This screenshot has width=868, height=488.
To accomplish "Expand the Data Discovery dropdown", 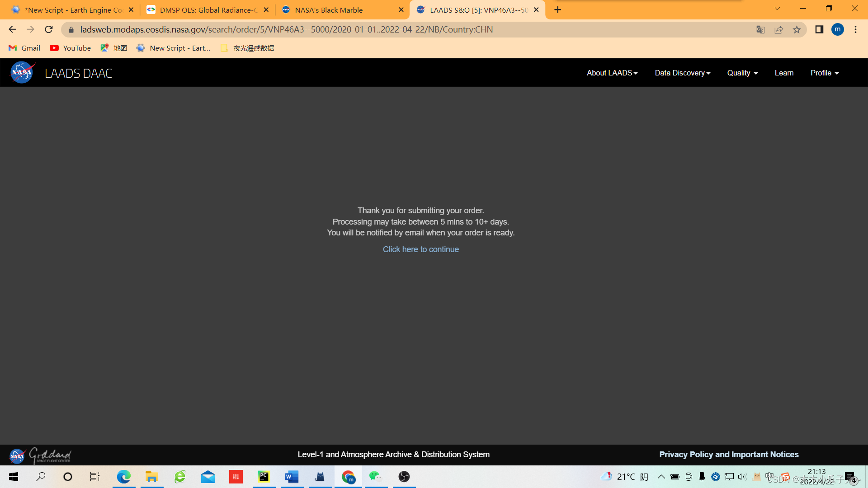I will [682, 73].
